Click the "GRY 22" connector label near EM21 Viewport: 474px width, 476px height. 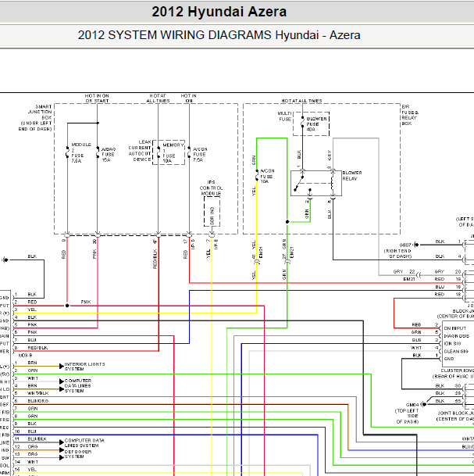(x=404, y=272)
